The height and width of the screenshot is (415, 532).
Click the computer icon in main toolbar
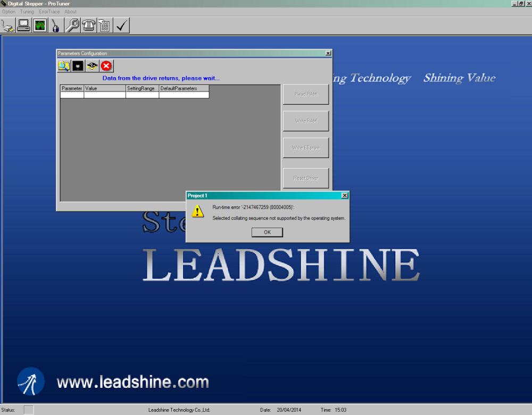[x=23, y=25]
